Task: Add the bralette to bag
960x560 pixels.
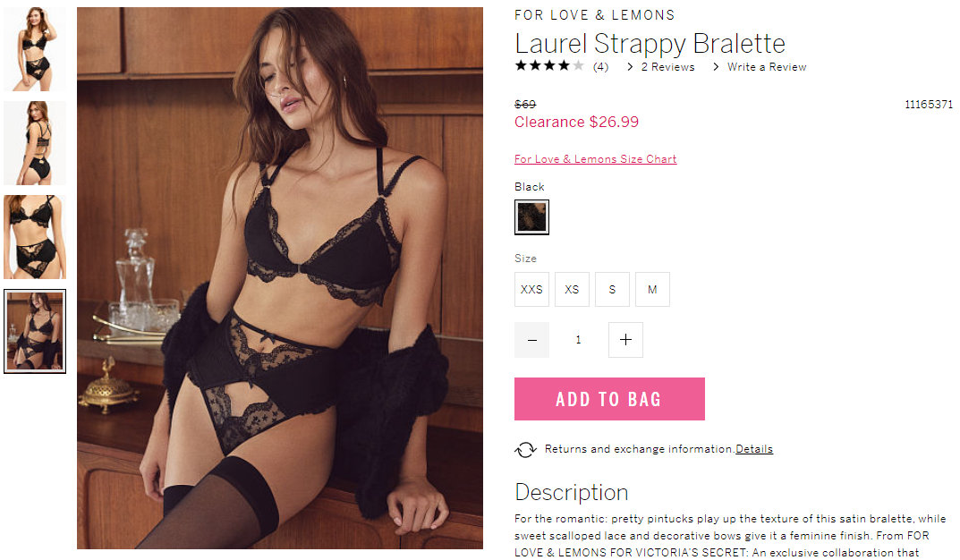Action: click(x=609, y=399)
